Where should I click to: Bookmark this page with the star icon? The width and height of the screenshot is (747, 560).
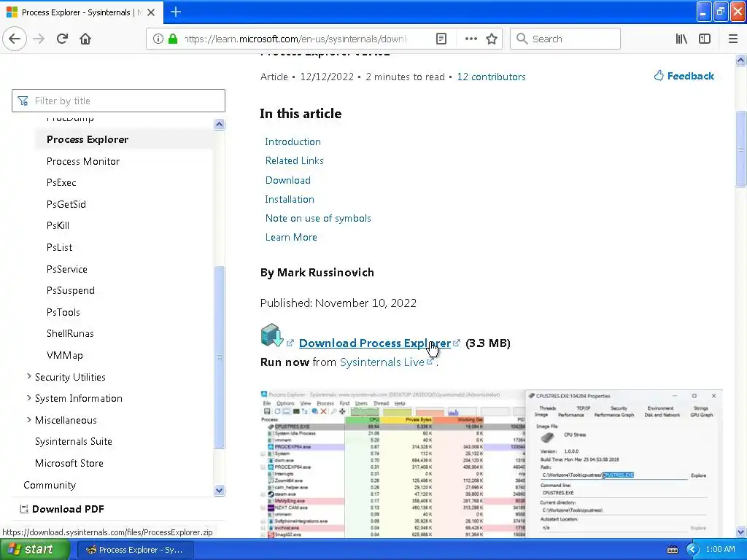point(492,39)
